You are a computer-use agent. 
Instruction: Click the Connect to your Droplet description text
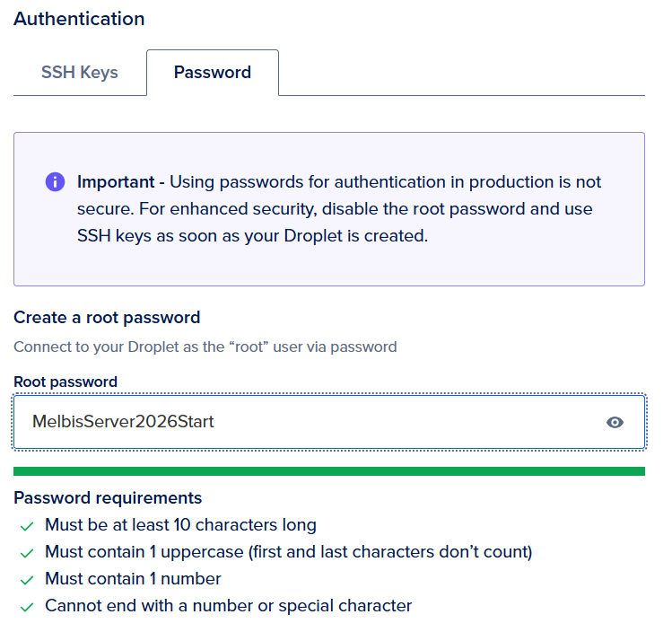tap(205, 347)
